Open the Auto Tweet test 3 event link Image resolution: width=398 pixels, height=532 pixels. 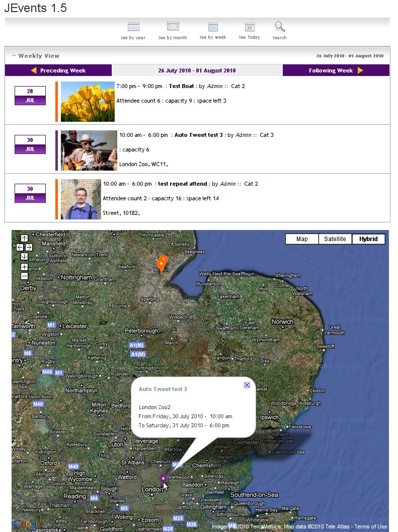[x=198, y=135]
